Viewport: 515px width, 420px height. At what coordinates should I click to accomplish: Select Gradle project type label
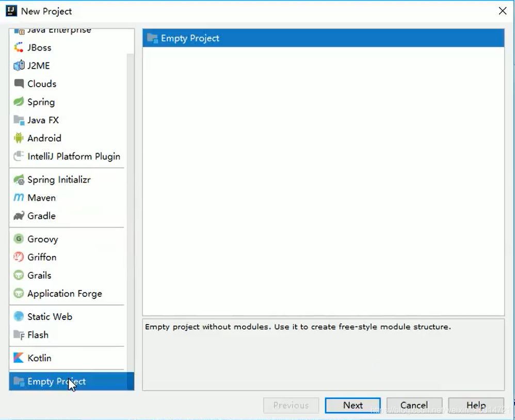click(42, 216)
